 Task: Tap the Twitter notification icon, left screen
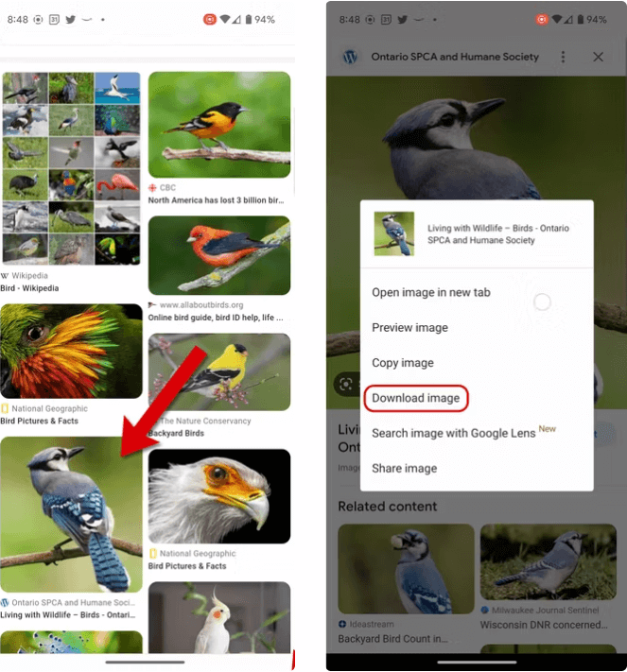(x=70, y=19)
